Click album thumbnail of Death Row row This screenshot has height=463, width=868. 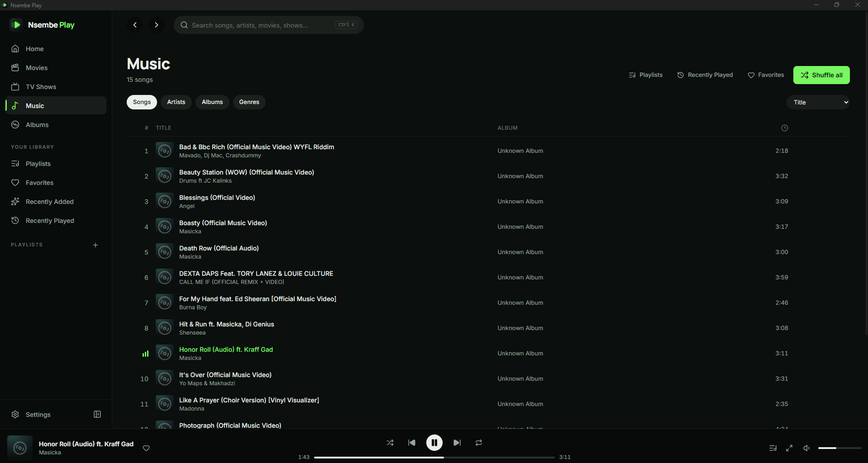click(165, 252)
